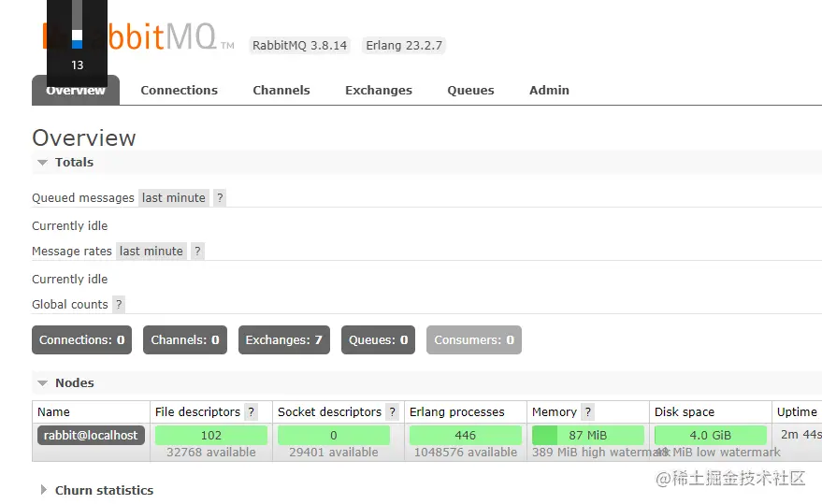Click the 4.0 GiB disk space bar

[711, 436]
